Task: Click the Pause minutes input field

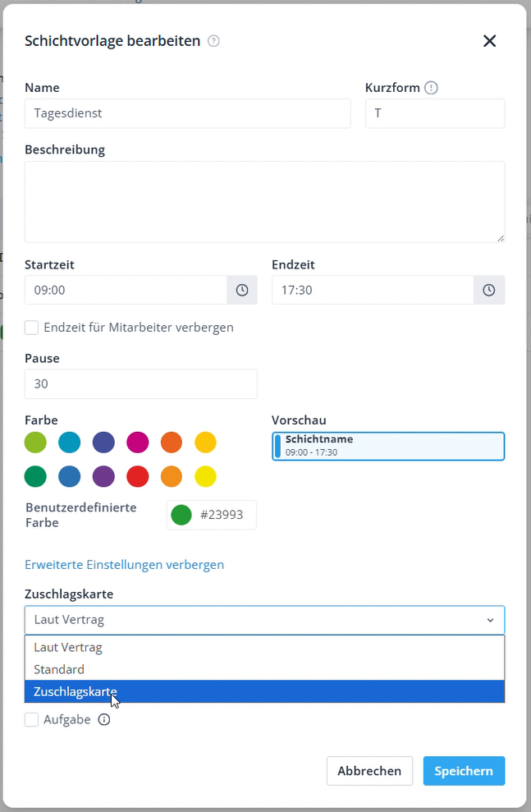Action: (x=141, y=383)
